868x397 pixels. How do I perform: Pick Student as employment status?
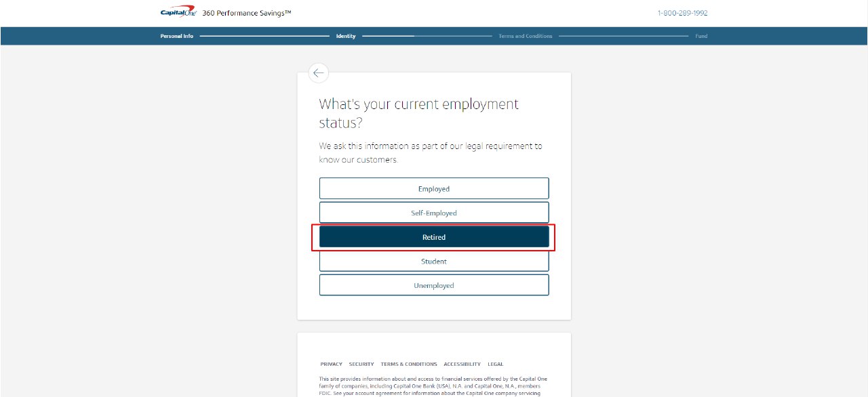coord(434,262)
